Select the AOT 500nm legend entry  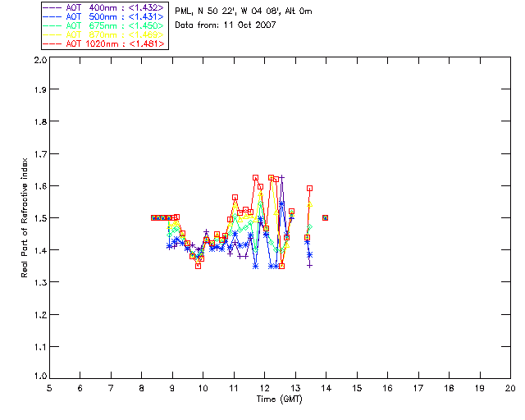click(x=103, y=16)
